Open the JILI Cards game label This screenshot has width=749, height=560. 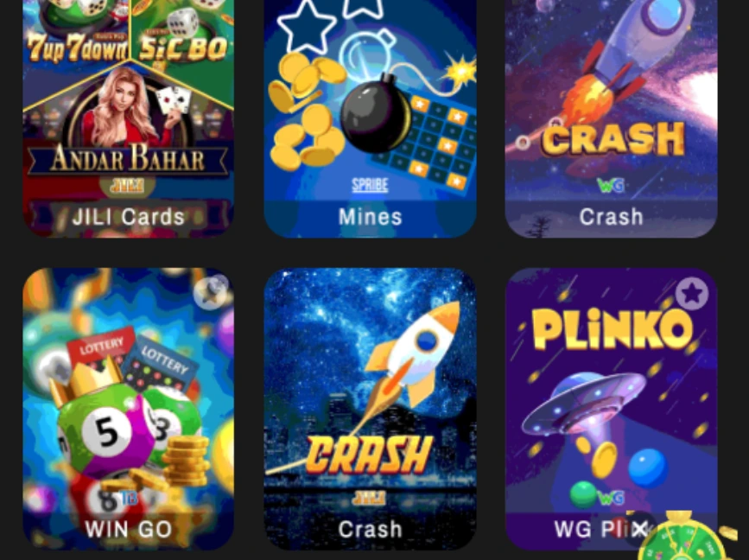128,218
